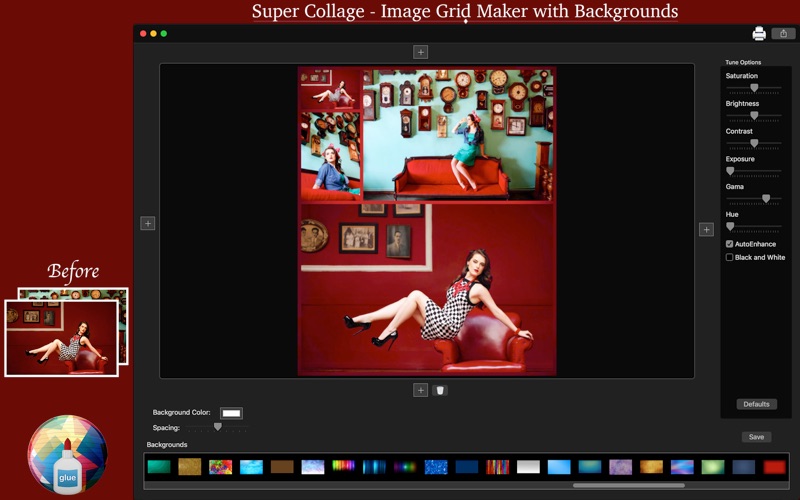Click the Exposure slider handle
The image size is (800, 500).
730,171
